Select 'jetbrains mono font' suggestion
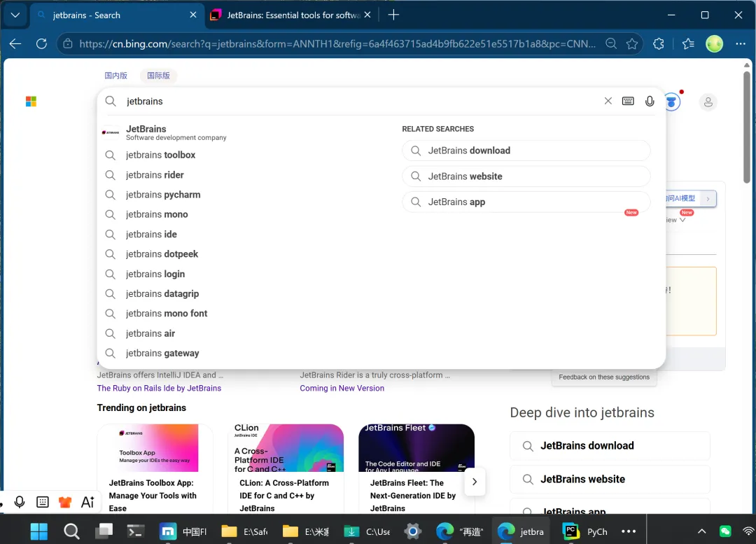Screen dimensions: 756x544 [x=246, y=314]
